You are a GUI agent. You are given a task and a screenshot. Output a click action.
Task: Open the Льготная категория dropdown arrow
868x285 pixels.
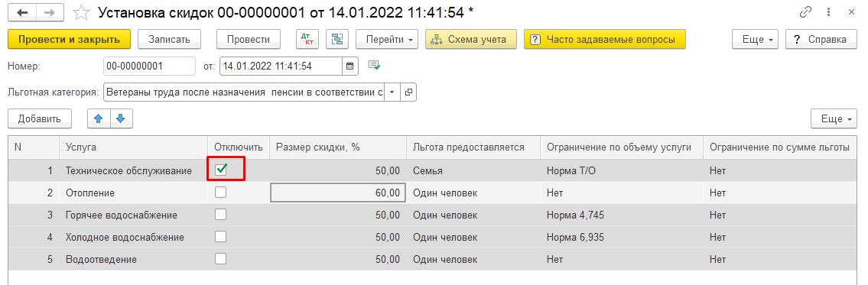(x=392, y=92)
